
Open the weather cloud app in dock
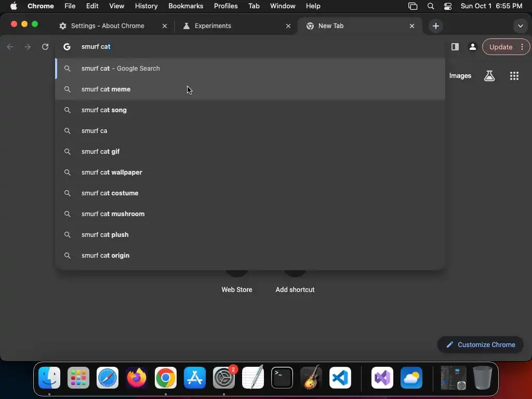tap(411, 378)
